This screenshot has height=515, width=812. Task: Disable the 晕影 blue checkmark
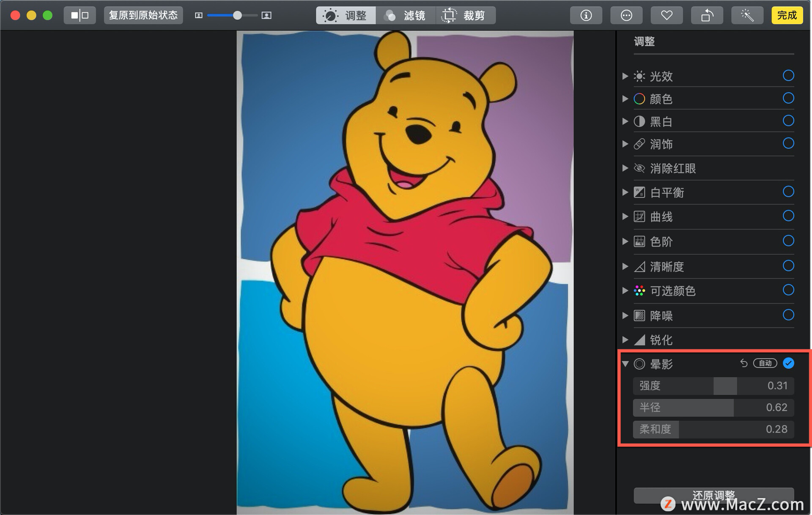(788, 363)
